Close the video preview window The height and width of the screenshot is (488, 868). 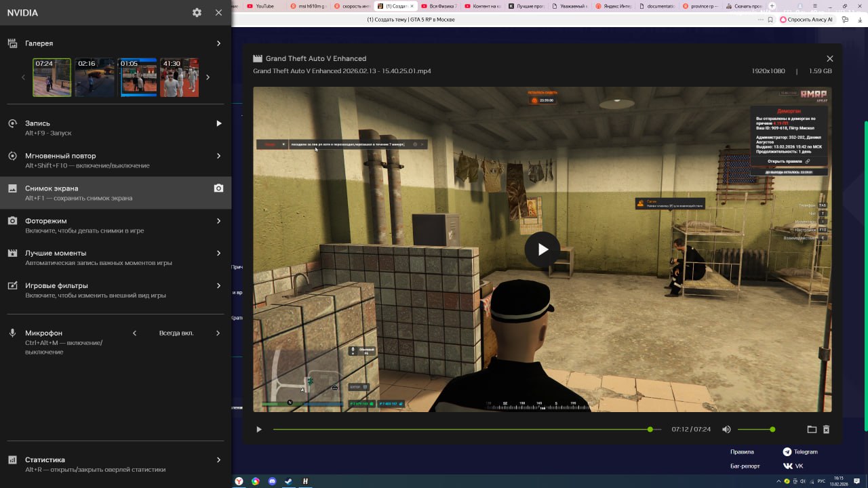(x=830, y=59)
